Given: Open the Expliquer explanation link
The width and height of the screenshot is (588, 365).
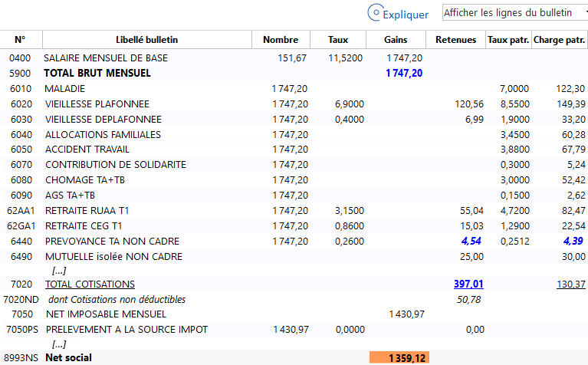Looking at the screenshot, I should 406,14.
